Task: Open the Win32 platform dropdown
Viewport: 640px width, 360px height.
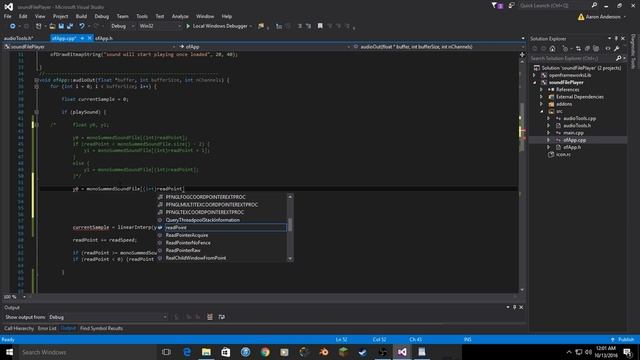Action: point(160,26)
